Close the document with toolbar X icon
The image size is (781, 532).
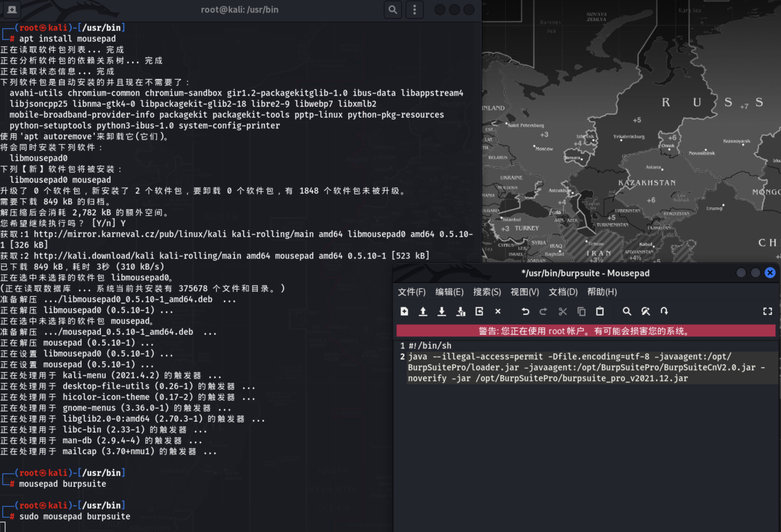click(498, 311)
